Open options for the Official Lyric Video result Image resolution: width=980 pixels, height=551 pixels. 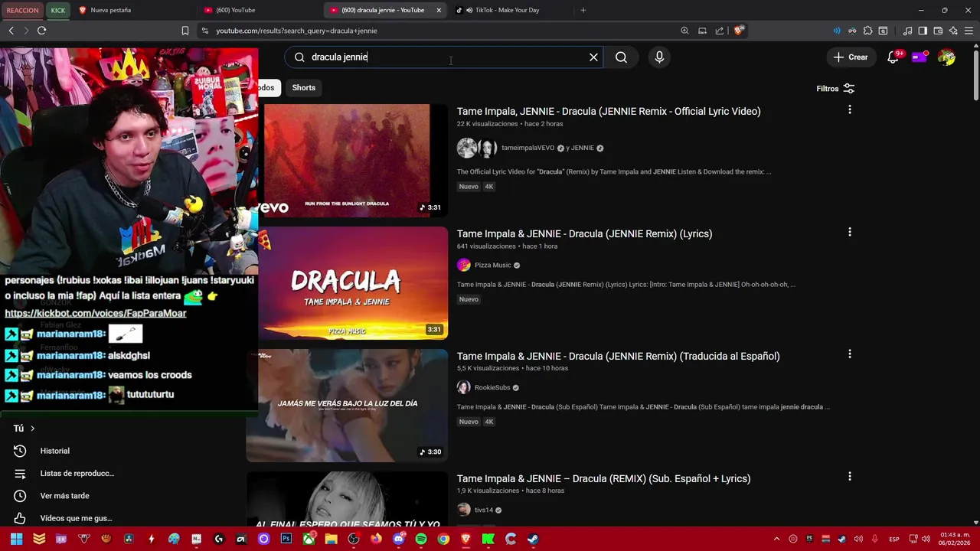point(849,110)
